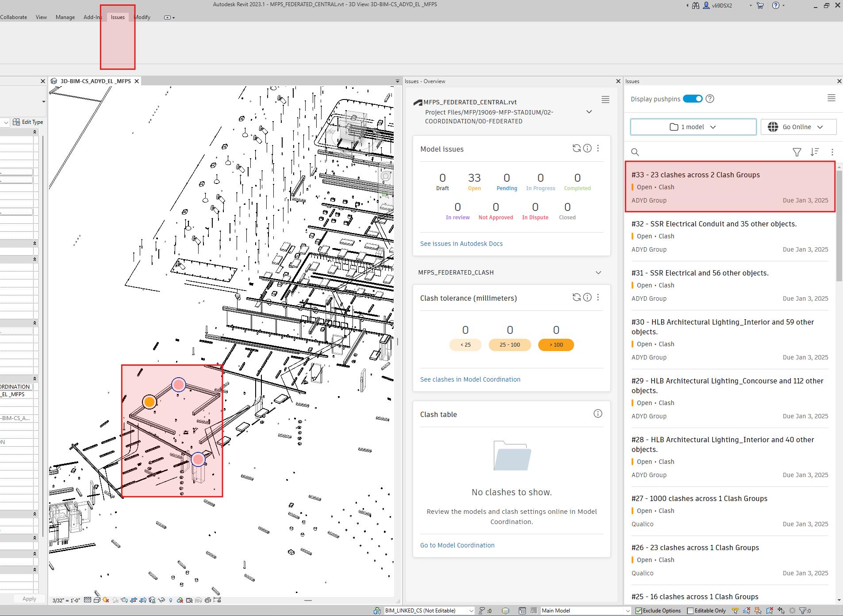
Task: Open the Issues ribbon tab
Action: pos(118,17)
